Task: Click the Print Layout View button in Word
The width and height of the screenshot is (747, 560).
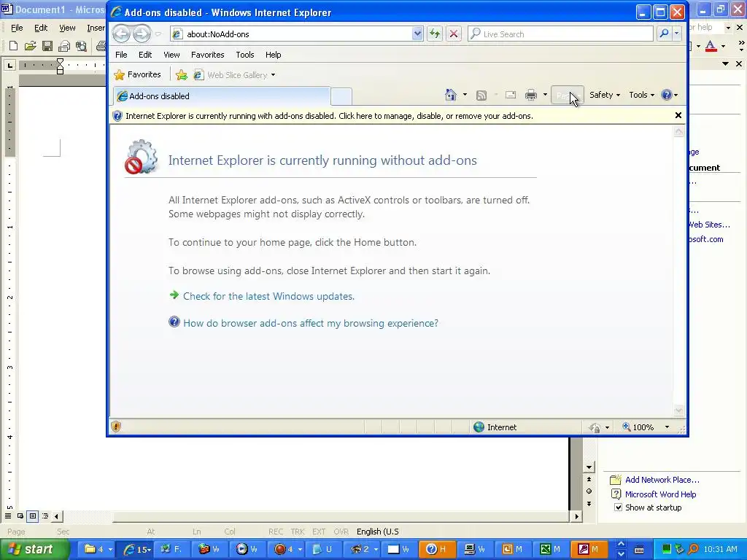Action: (33, 516)
